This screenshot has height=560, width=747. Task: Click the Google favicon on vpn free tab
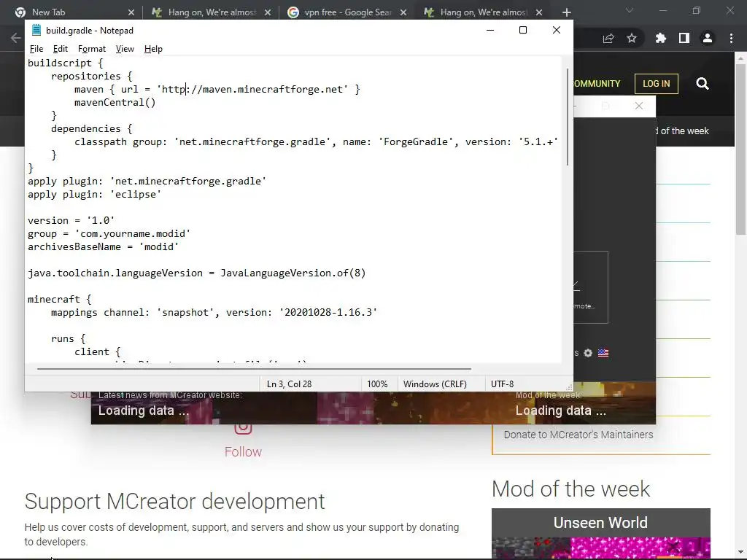coord(293,12)
